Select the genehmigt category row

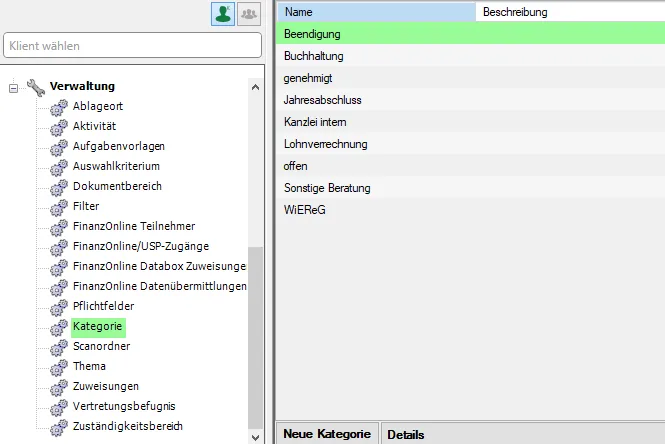pyautogui.click(x=470, y=78)
